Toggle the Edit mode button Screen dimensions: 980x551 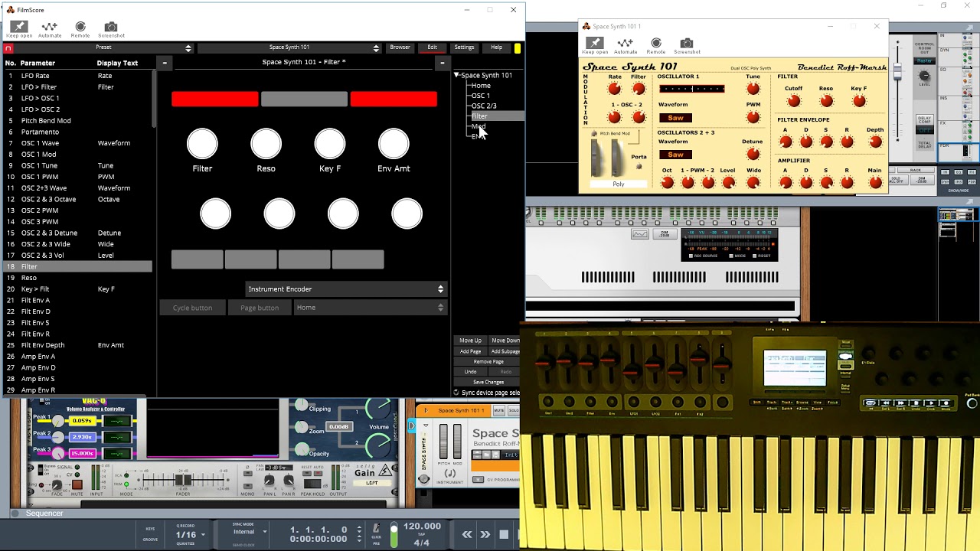[x=432, y=47]
